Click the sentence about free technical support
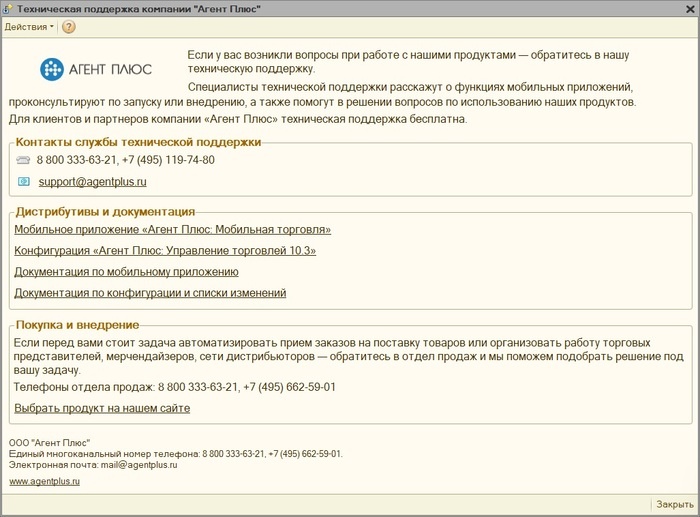 (238, 119)
